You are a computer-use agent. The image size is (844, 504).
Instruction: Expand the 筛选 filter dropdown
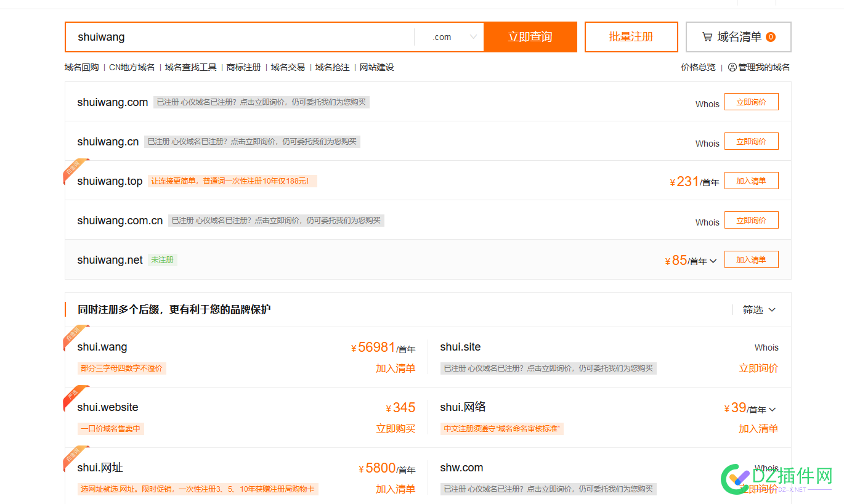pos(759,309)
